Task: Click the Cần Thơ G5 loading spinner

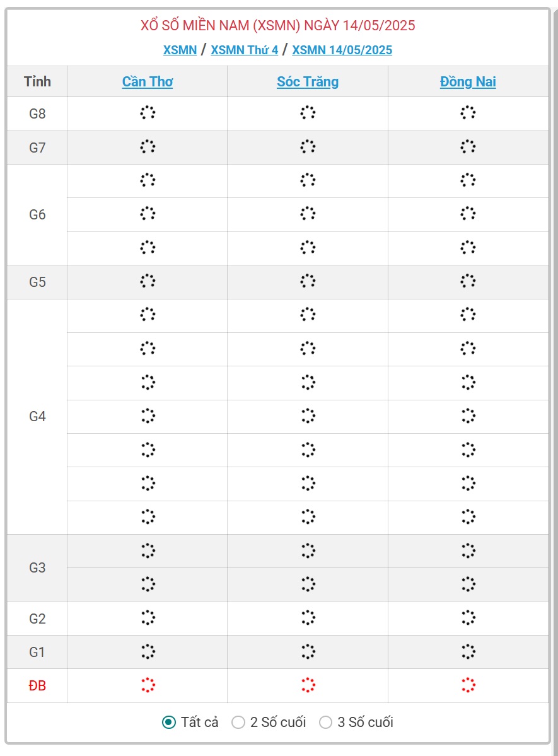Action: point(148,281)
